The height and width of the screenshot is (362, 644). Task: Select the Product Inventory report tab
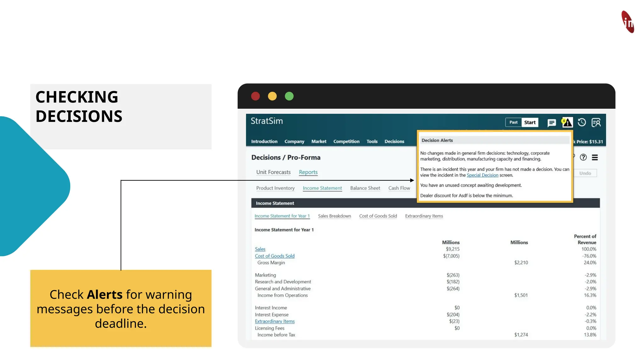pos(275,188)
